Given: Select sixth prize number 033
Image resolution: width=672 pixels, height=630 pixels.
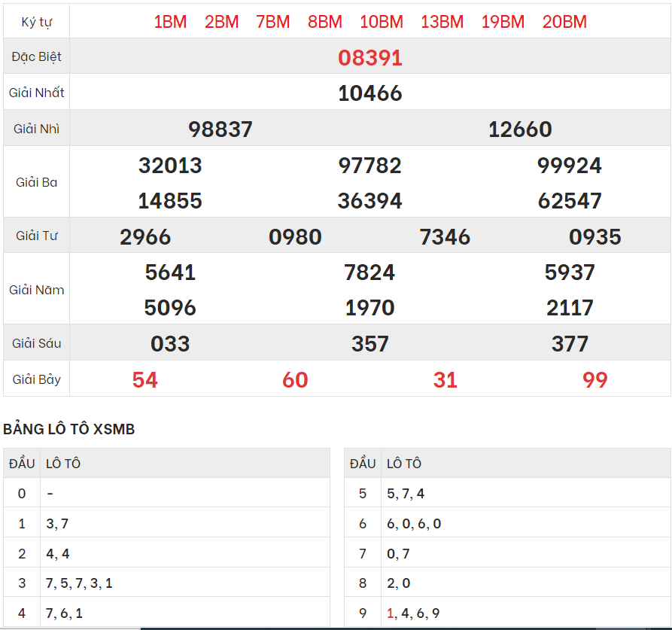Looking at the screenshot, I should 170,344.
